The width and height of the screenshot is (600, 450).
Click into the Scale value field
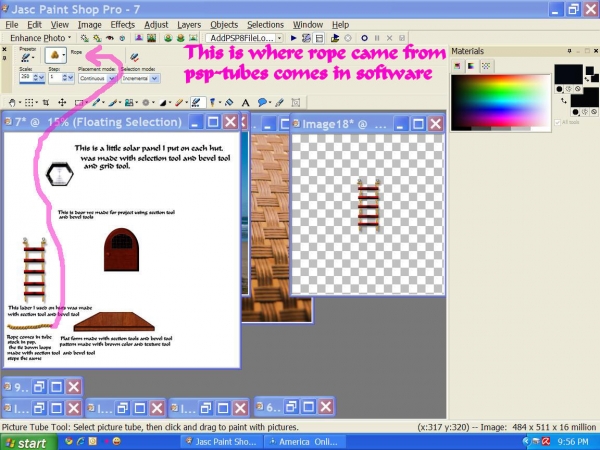coord(26,78)
